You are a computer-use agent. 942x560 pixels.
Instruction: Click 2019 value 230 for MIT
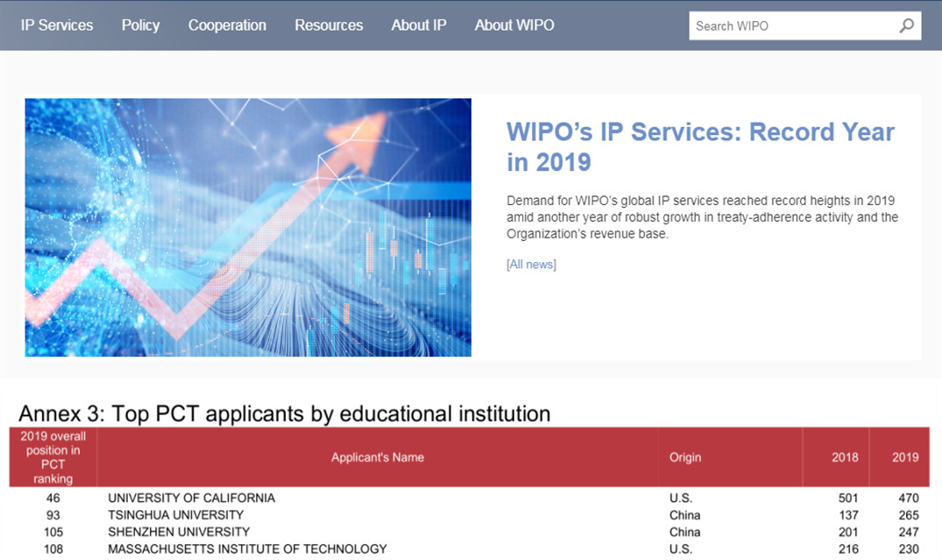point(909,549)
